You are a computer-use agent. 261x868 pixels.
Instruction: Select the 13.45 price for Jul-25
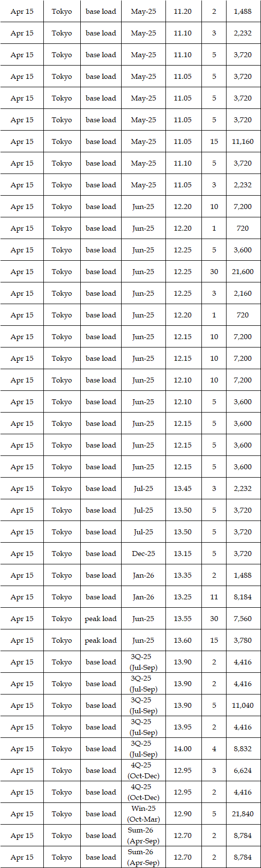pyautogui.click(x=183, y=488)
